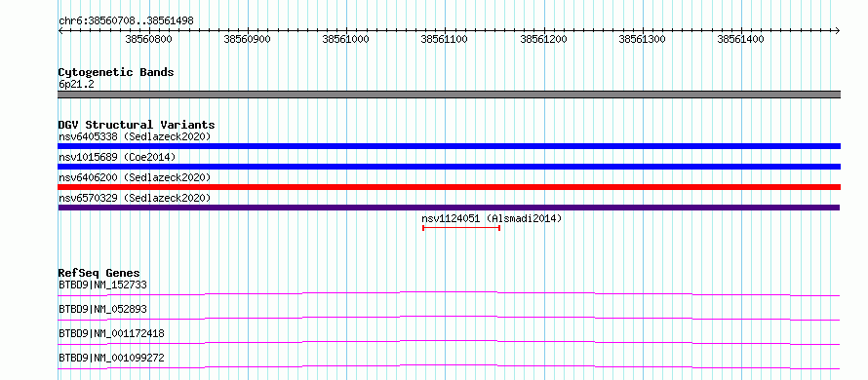
Task: Click the gray 6p21.2 cytogenetic band bar
Action: 449,95
